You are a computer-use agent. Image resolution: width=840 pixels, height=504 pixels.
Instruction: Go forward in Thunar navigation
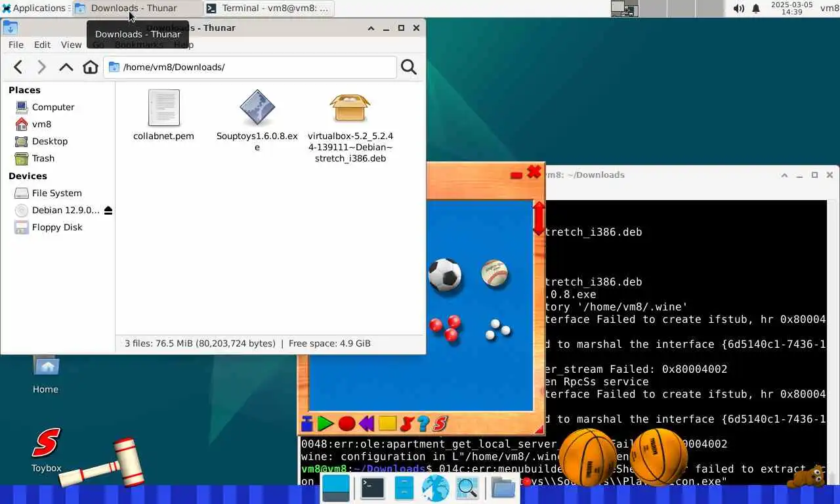pos(41,67)
